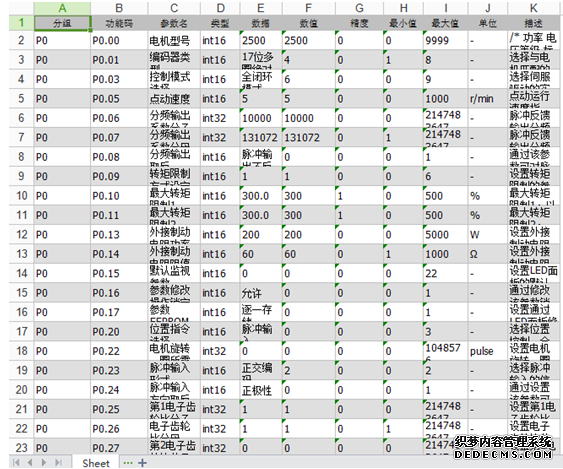This screenshot has width=563, height=469.
Task: Click the r/min unit cell
Action: coord(488,99)
